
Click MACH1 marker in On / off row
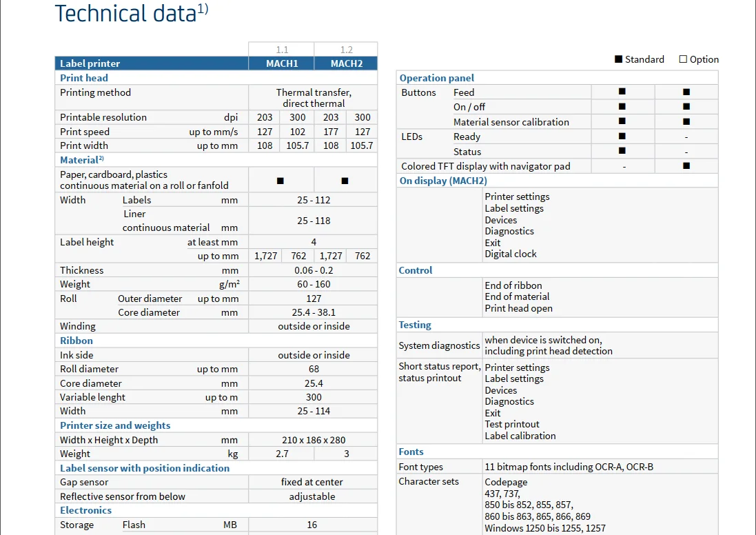(x=622, y=106)
